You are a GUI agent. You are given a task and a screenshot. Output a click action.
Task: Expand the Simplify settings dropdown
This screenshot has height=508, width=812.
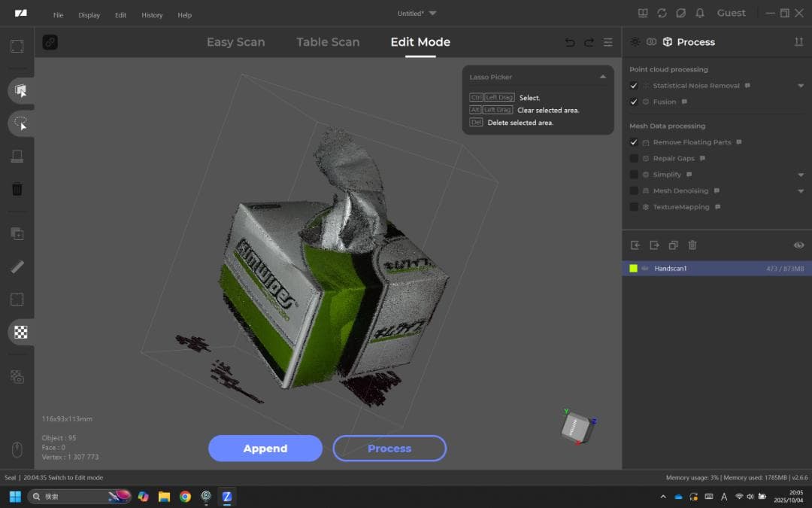pyautogui.click(x=801, y=174)
